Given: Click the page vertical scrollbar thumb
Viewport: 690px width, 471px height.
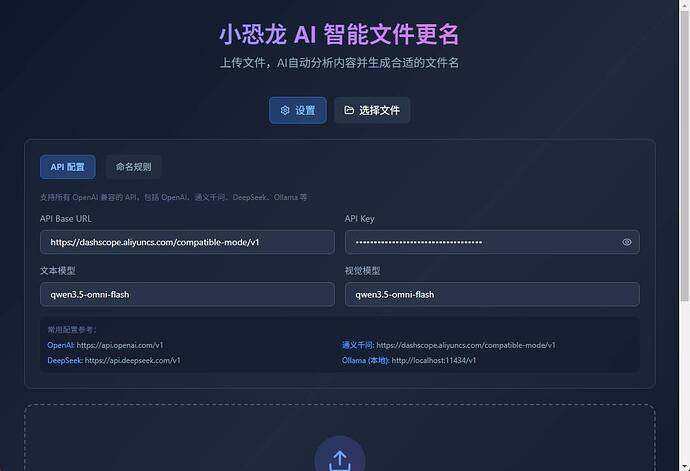Looking at the screenshot, I should click(x=684, y=155).
